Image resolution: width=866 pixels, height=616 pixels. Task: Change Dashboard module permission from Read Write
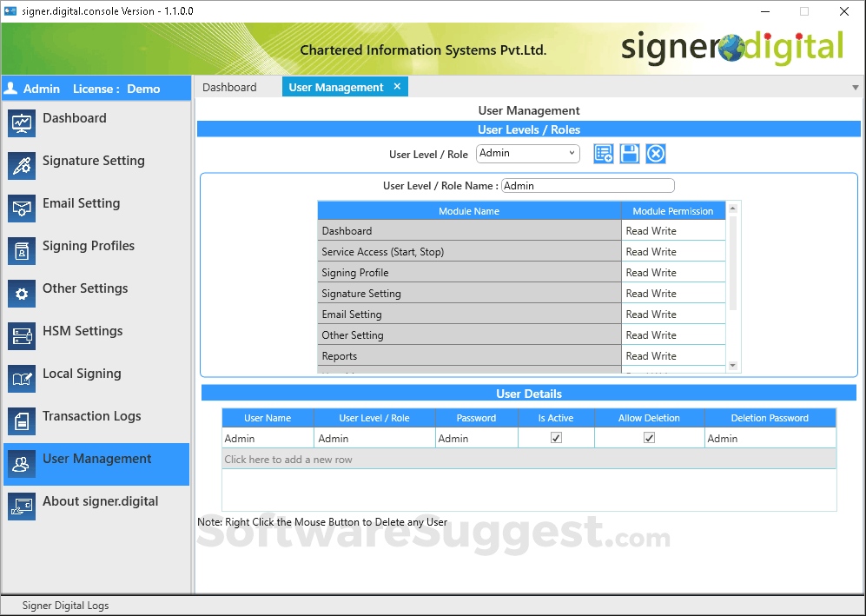pos(674,230)
